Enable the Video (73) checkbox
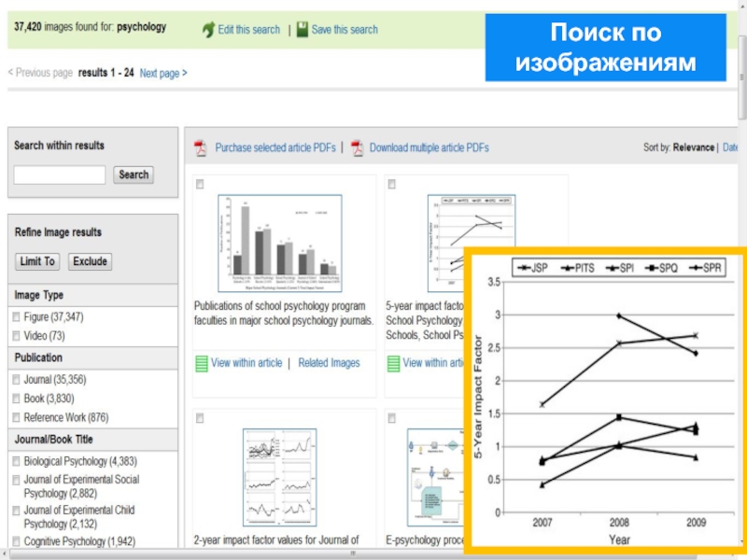The width and height of the screenshot is (747, 560). [16, 336]
